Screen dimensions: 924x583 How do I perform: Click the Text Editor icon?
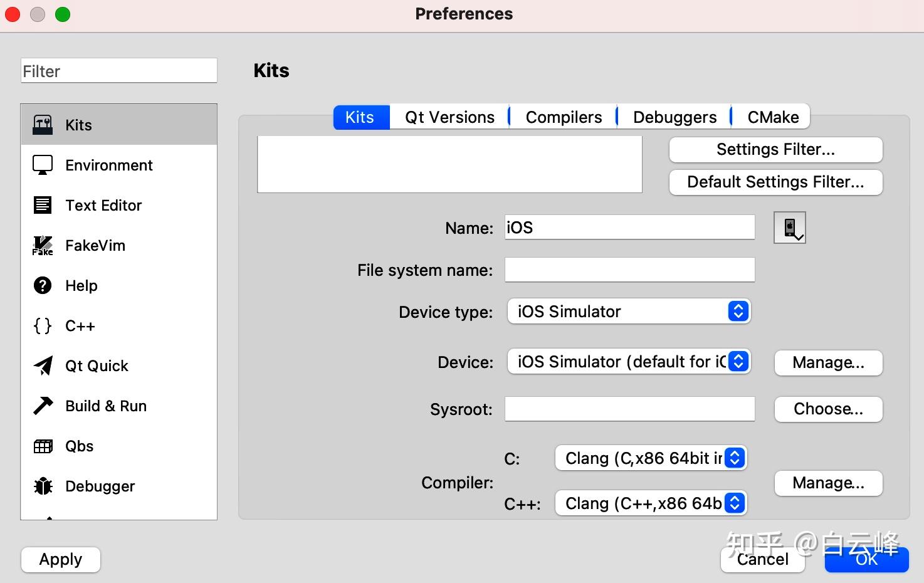(43, 205)
